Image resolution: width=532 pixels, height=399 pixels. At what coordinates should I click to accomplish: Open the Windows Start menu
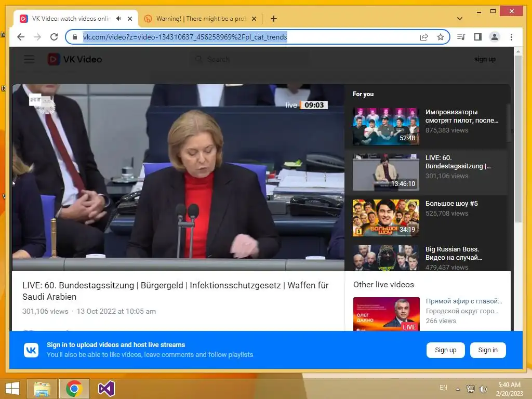point(12,389)
